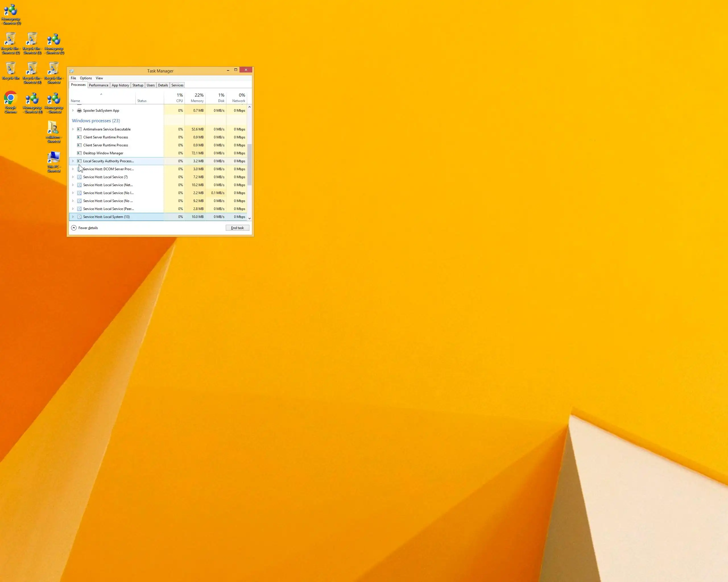The image size is (728, 582).
Task: Click the Desktop Window Manager process icon
Action: tap(79, 153)
